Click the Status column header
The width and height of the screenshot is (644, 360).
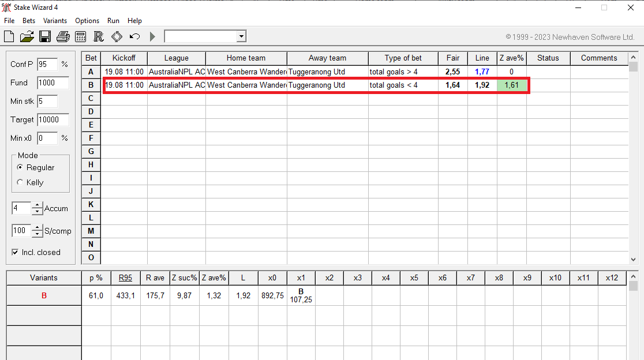coord(548,58)
